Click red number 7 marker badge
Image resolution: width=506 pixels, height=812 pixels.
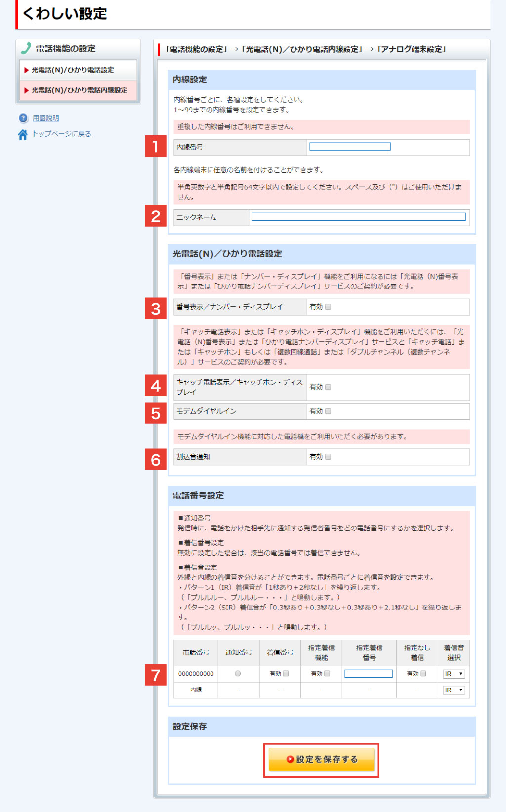click(x=155, y=675)
